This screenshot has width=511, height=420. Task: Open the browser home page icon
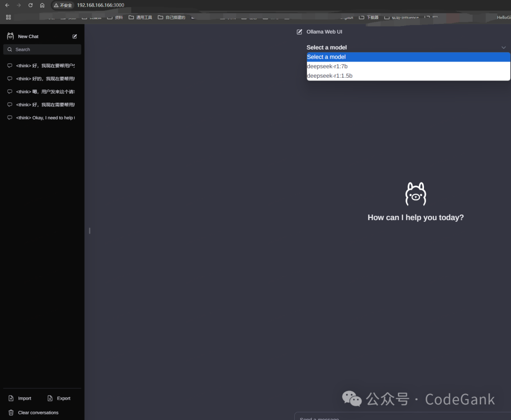(x=43, y=5)
